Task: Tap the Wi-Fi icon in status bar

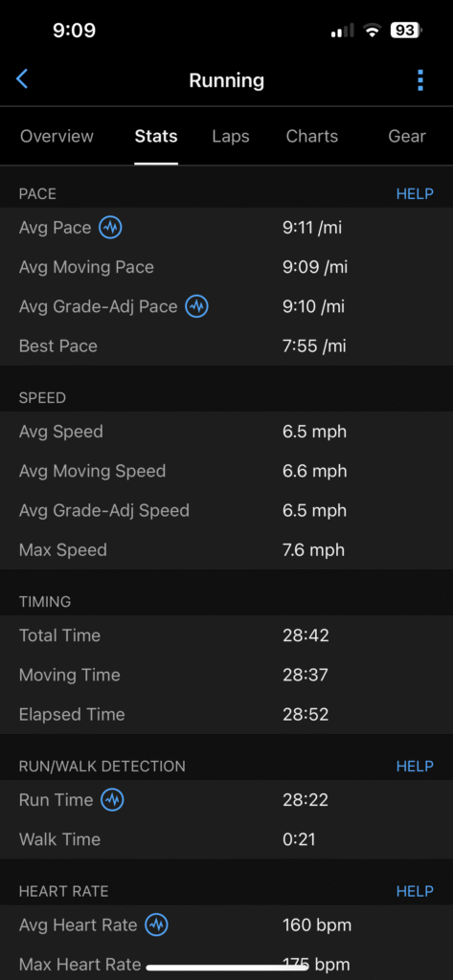Action: point(373,30)
